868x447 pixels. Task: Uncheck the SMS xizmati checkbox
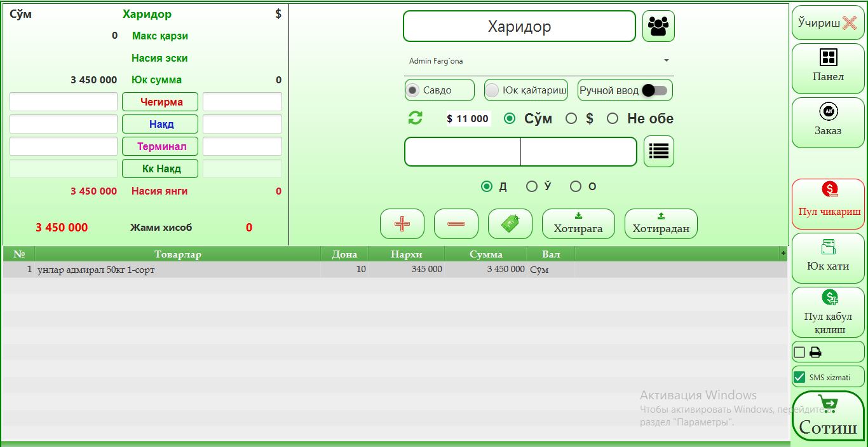point(799,377)
